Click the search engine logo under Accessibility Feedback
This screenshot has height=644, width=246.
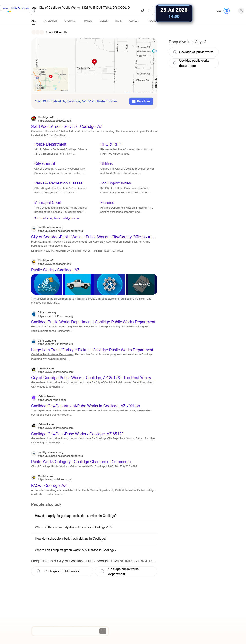point(9,11)
